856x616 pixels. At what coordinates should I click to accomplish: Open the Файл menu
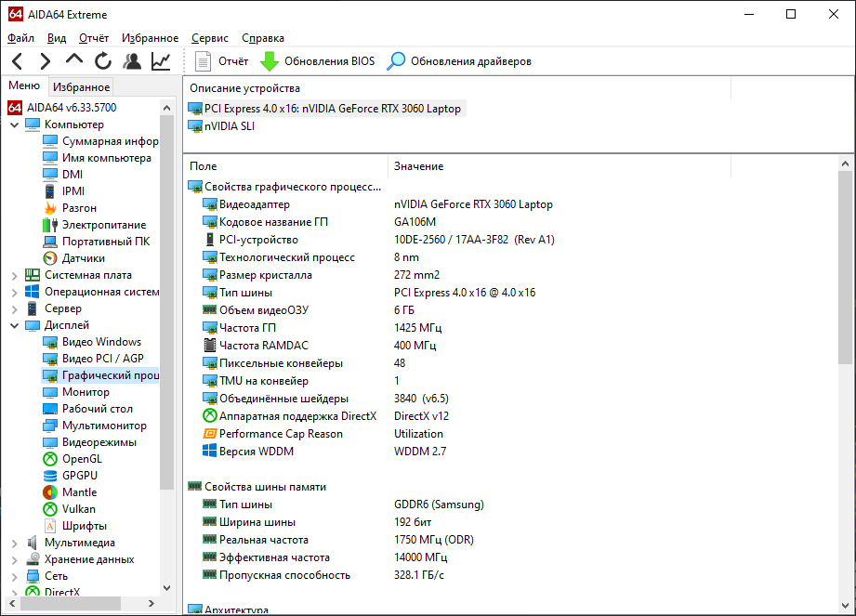[20, 38]
